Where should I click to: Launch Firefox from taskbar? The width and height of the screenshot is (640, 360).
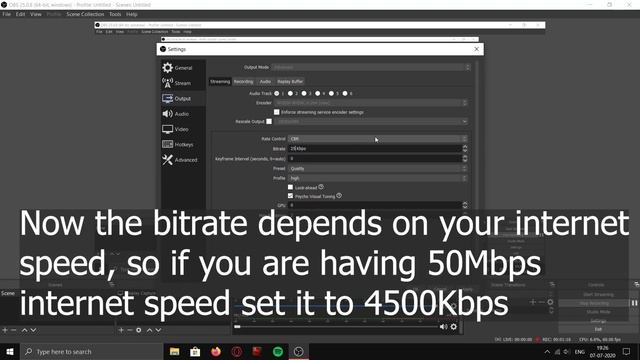[216, 351]
